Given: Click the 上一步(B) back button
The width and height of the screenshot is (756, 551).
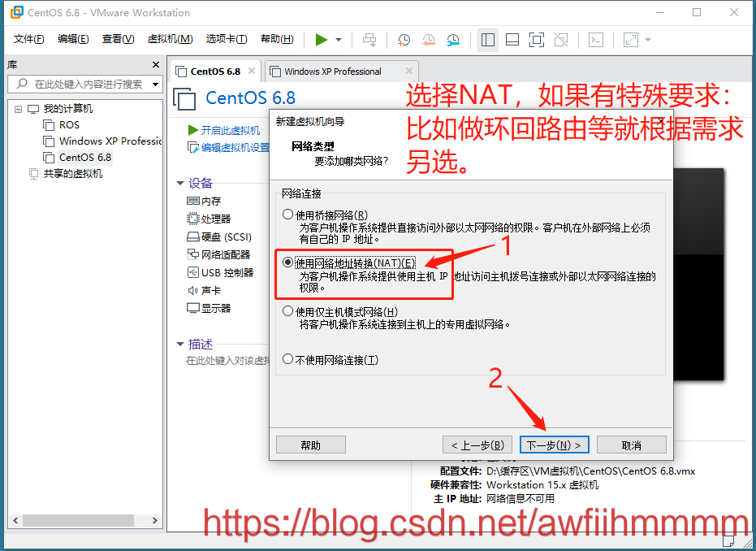Looking at the screenshot, I should tap(477, 445).
